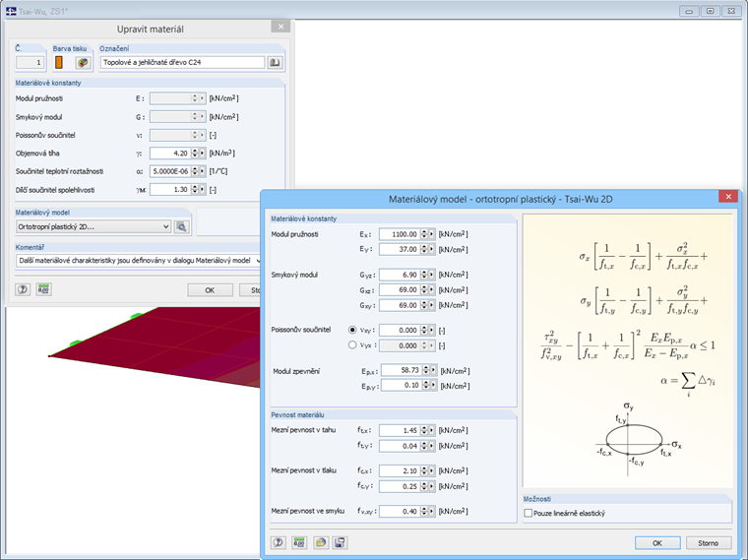Select the νxy Poisson radio button
This screenshot has height=560, width=748.
(x=352, y=330)
